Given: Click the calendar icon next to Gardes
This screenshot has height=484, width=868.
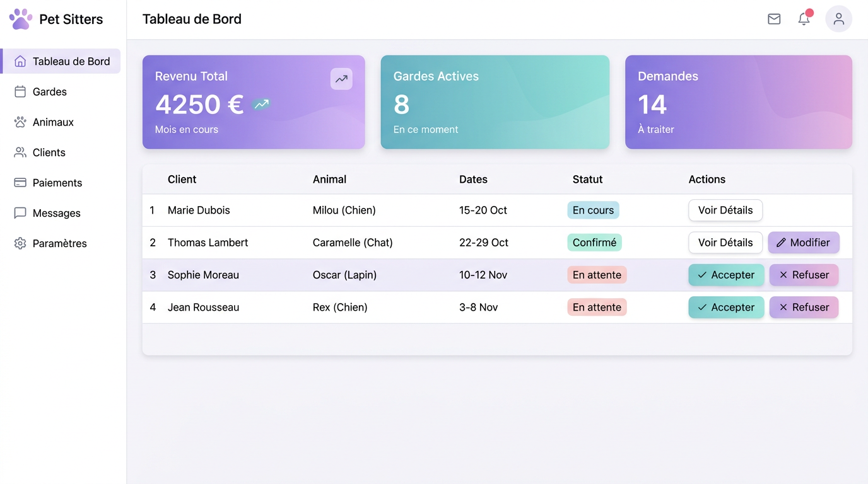Looking at the screenshot, I should [x=20, y=91].
